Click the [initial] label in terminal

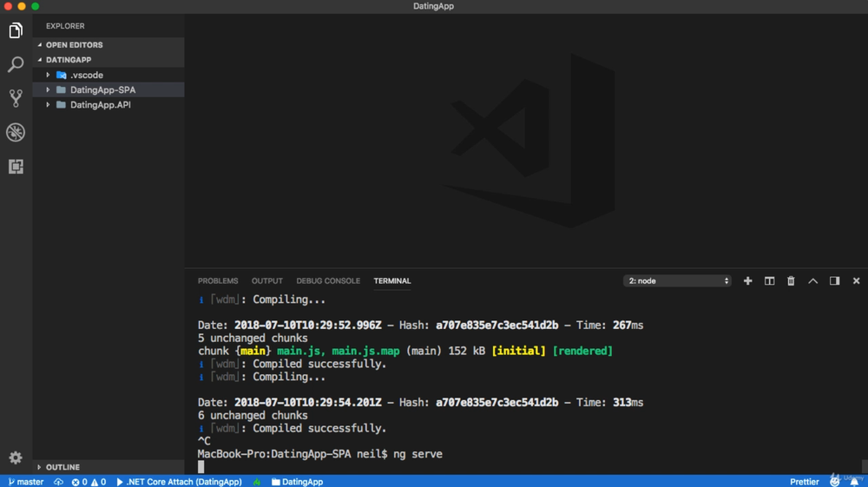(x=519, y=351)
